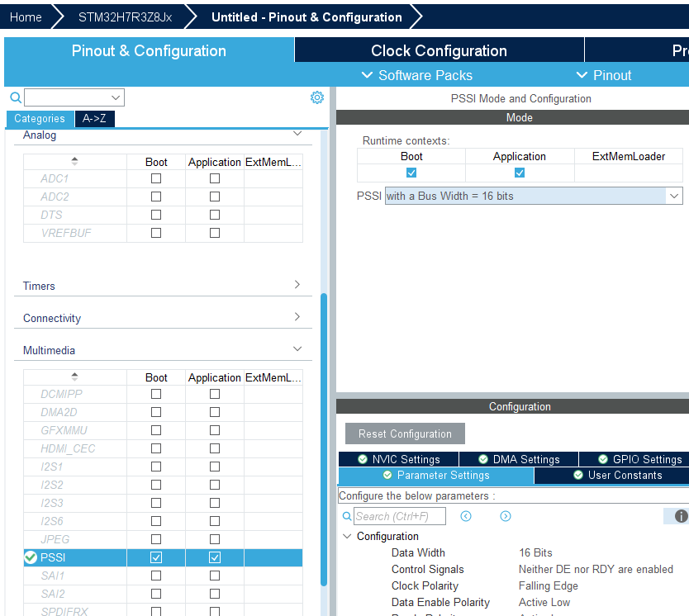Uncheck Application runtime context checkbox
Screen dimensions: 689x616
click(x=519, y=173)
